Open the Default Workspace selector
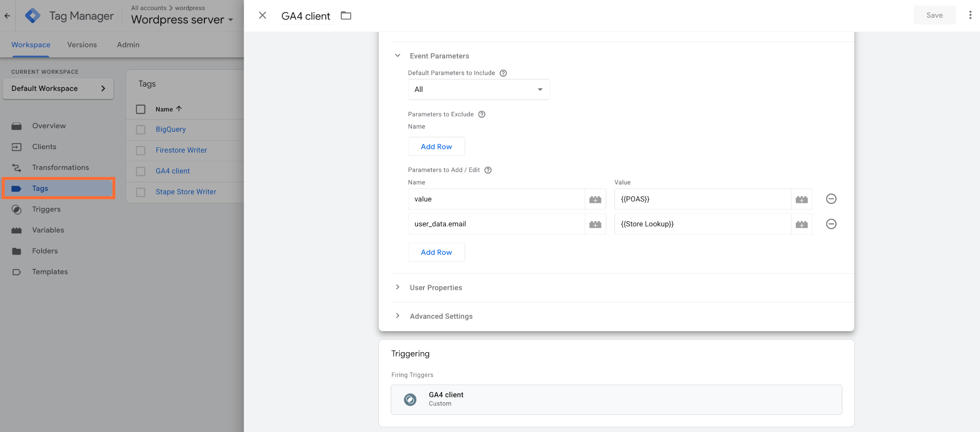The image size is (980, 432). tap(58, 89)
